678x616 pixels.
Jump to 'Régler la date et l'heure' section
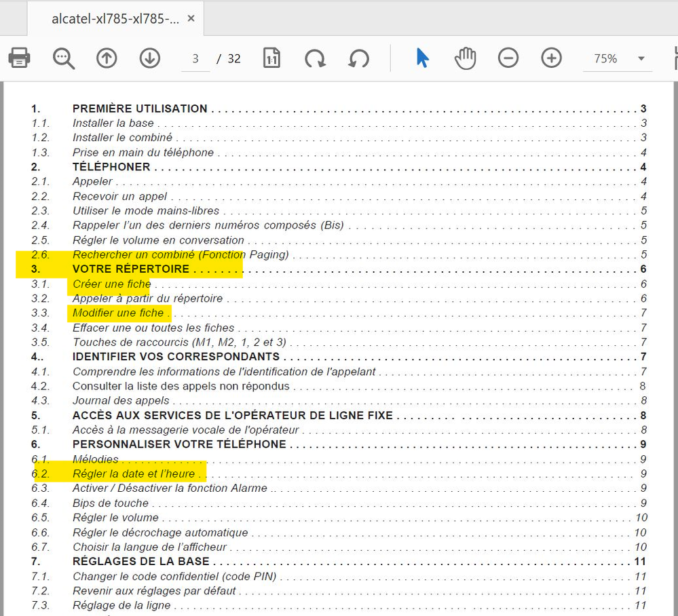[x=134, y=474]
